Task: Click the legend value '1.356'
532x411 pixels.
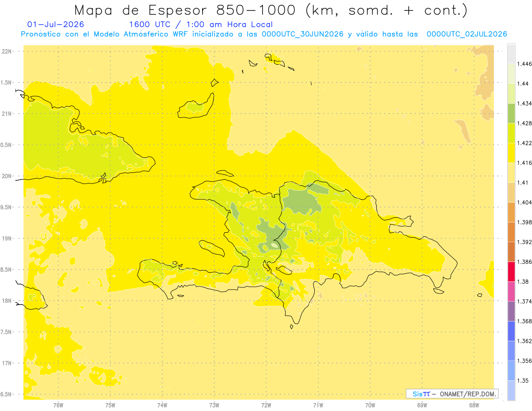Action: click(524, 360)
